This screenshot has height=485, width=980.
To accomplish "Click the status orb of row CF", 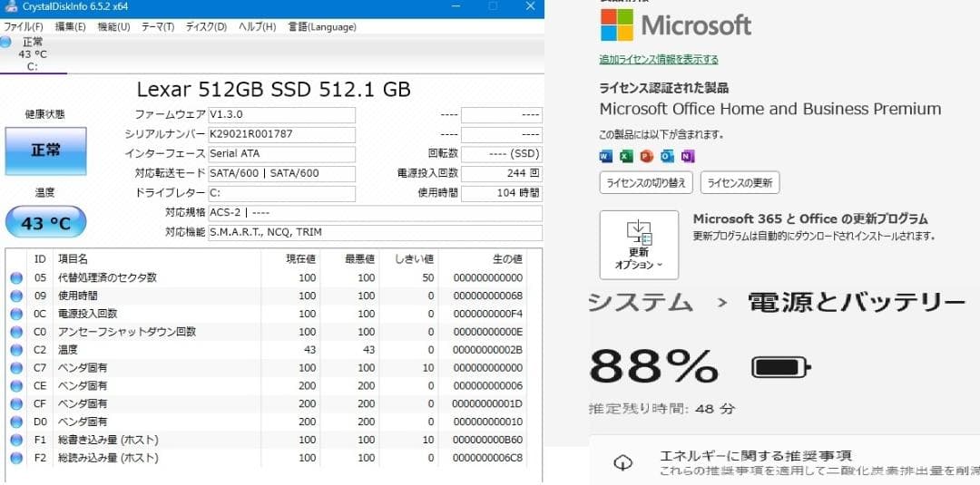I will point(16,404).
